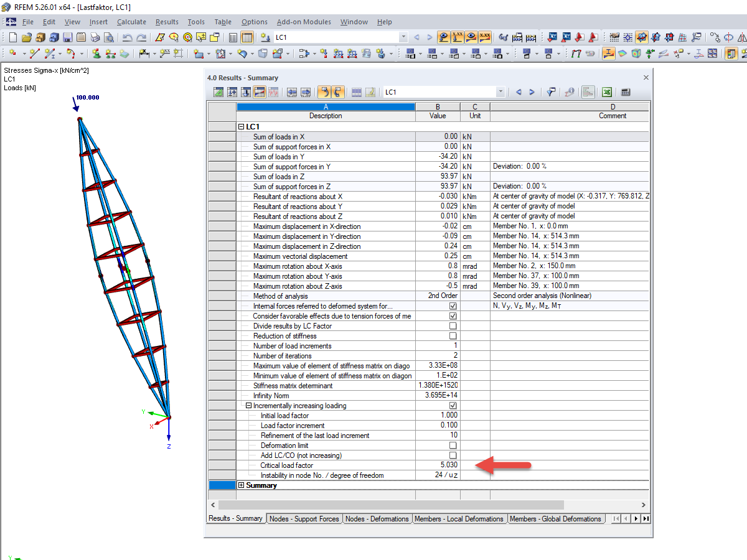This screenshot has height=560, width=747.
Task: Click the Initial load factor value cell
Action: click(438, 416)
